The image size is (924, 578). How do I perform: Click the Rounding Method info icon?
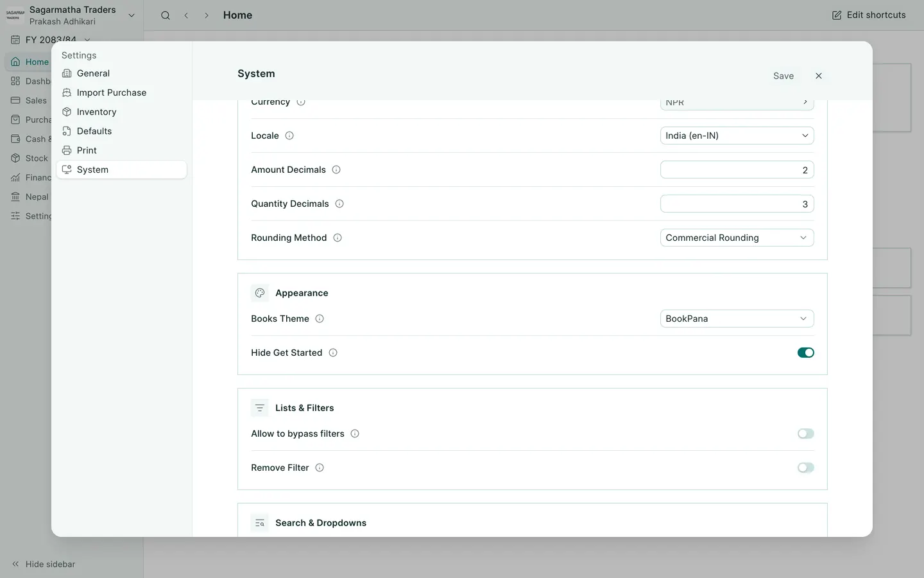pos(338,238)
